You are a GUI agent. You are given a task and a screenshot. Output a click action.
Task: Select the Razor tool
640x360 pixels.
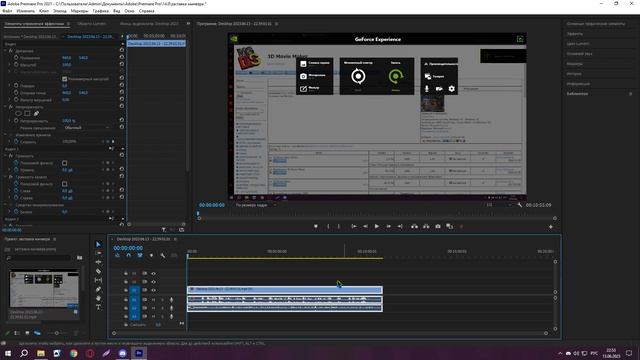[98, 271]
